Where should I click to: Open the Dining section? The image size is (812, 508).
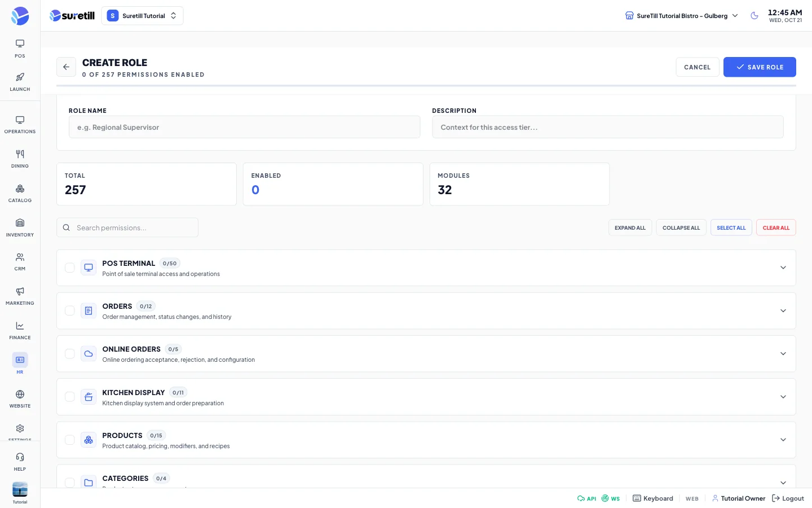[20, 159]
